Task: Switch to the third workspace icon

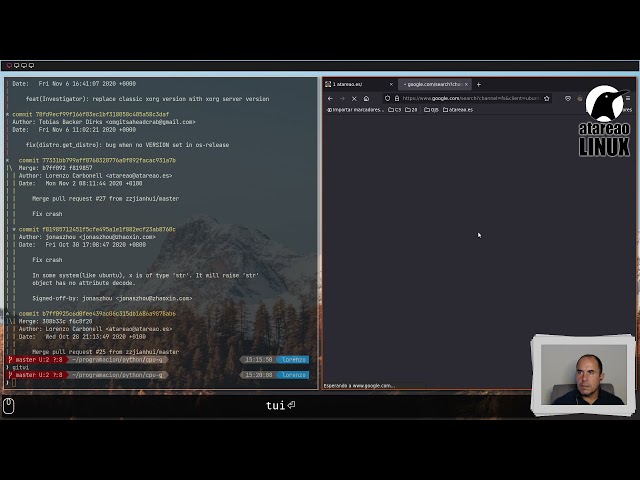Action: click(x=24, y=65)
